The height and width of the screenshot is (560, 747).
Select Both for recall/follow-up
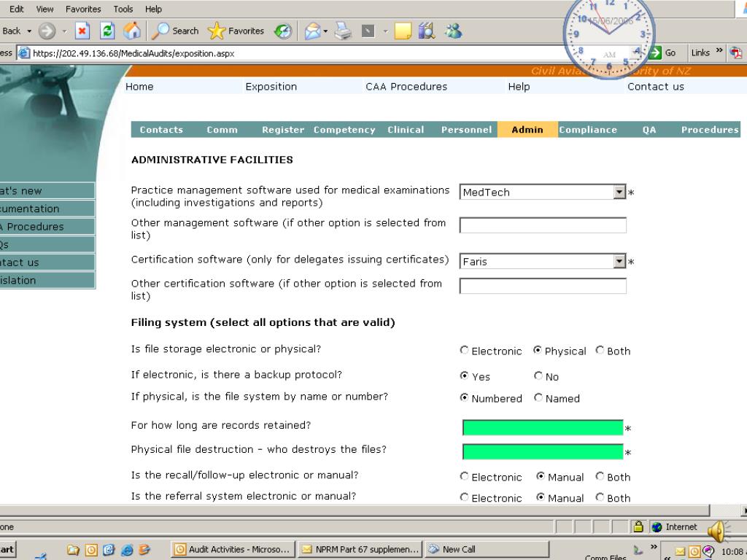point(600,475)
